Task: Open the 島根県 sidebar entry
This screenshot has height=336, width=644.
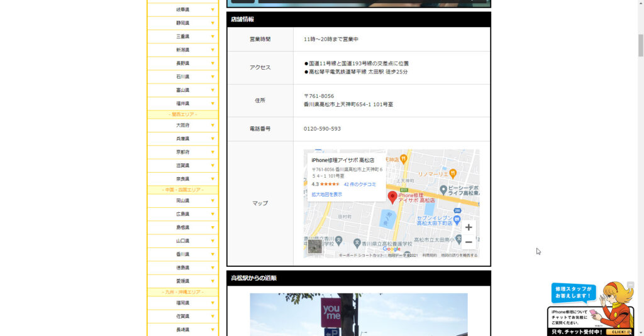Action: click(183, 227)
